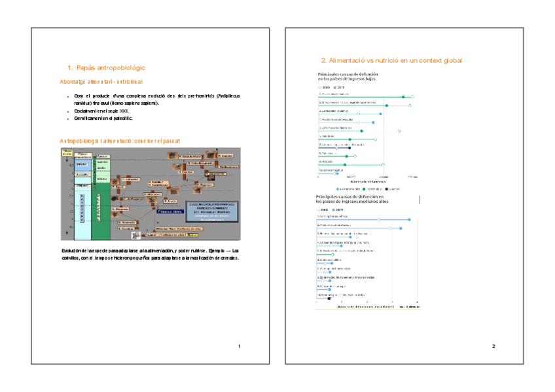Click the hominid evolution diagram image
This screenshot has width=555, height=392.
(x=151, y=194)
